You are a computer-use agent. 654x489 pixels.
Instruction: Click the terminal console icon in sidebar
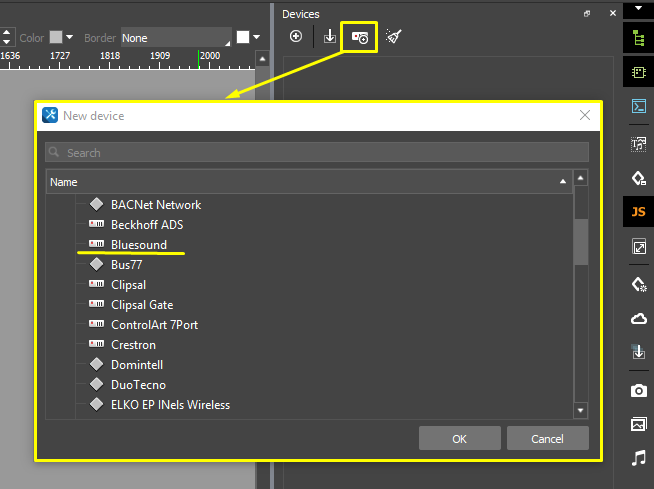638,106
